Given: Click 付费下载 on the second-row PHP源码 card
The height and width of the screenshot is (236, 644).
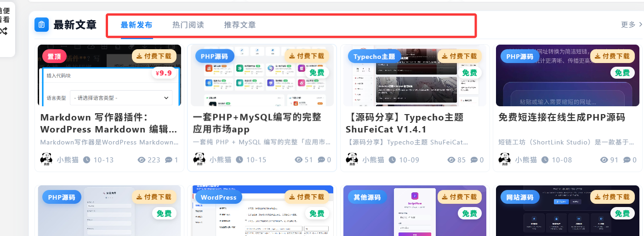Looking at the screenshot, I should (154, 197).
